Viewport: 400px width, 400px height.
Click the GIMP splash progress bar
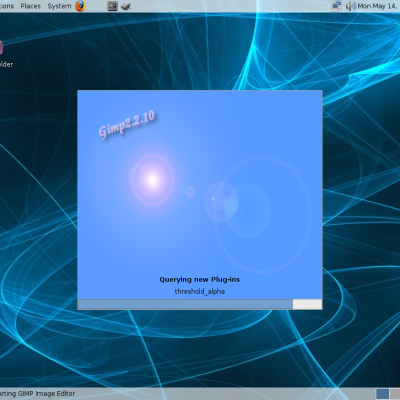(200, 304)
